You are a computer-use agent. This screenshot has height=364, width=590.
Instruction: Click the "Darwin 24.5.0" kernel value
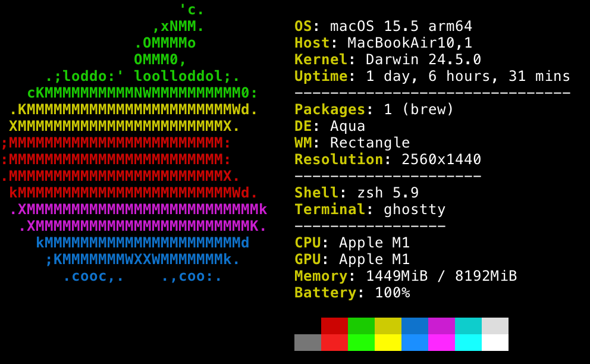(x=423, y=59)
